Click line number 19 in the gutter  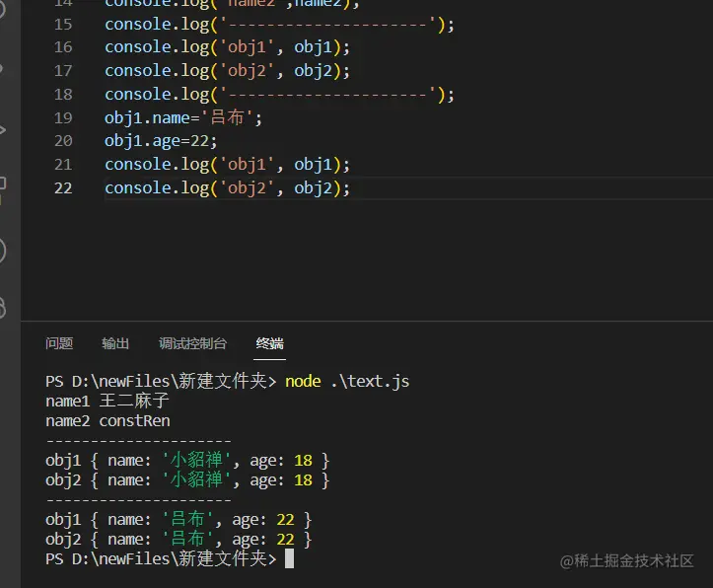(x=63, y=118)
